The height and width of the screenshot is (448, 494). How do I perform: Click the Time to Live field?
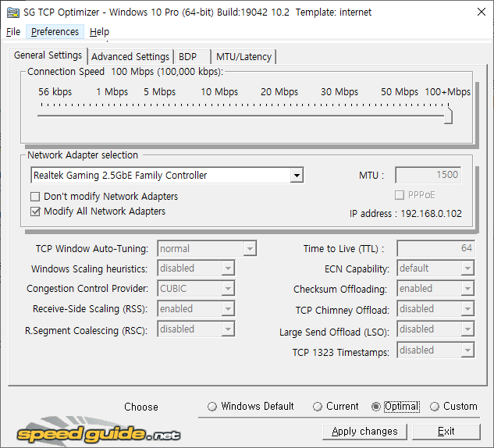(435, 248)
